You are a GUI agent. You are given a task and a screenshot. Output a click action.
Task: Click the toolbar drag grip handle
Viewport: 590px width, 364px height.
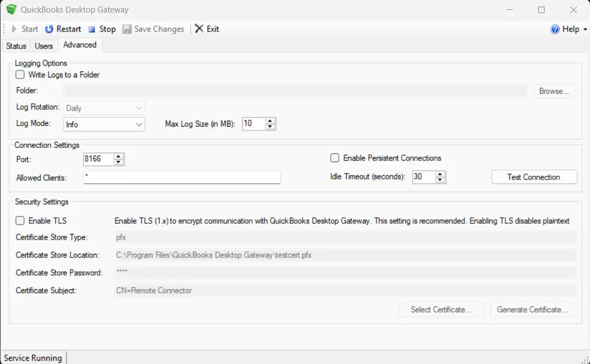coord(4,29)
